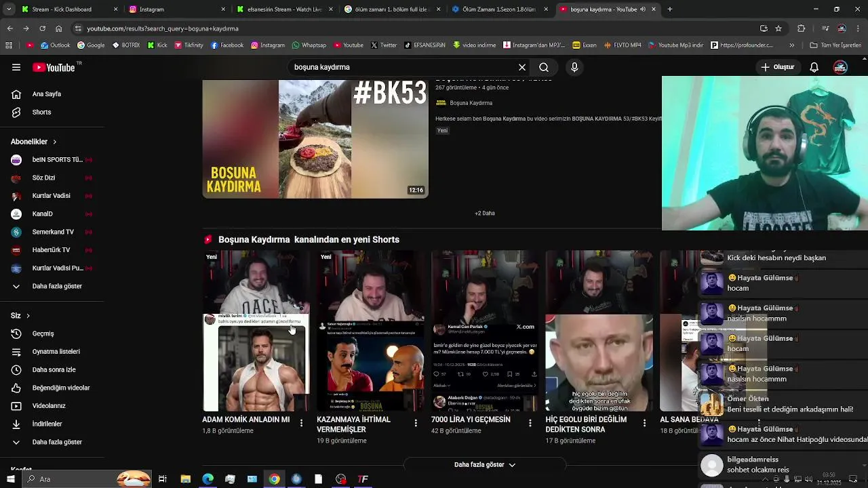Click the Chrome address bar URL

[163, 28]
